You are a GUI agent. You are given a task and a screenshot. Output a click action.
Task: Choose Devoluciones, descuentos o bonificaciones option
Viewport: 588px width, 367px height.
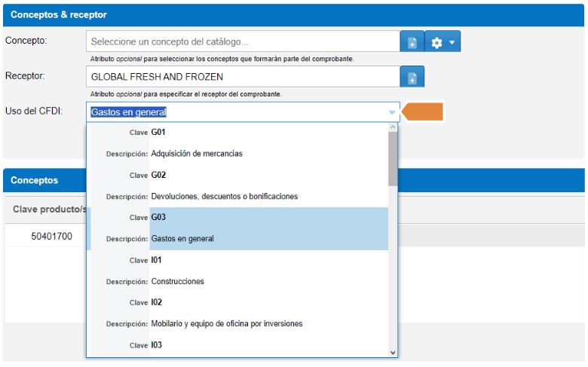(x=237, y=185)
